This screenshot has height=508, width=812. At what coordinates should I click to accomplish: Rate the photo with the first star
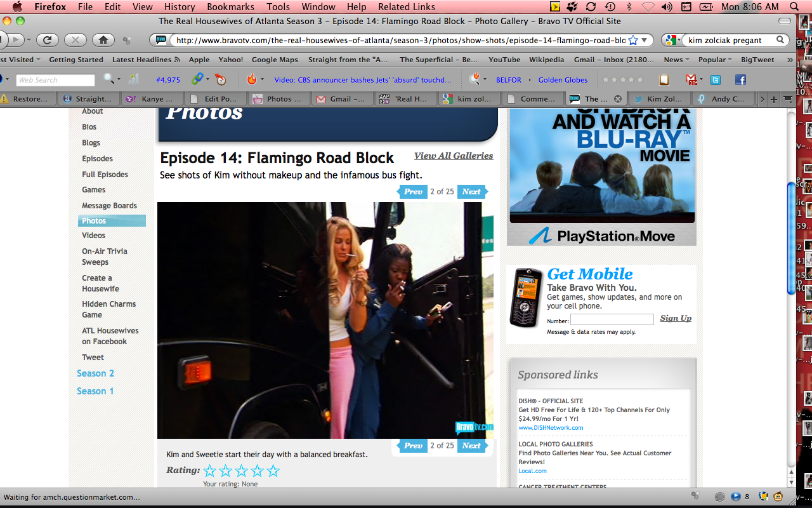210,471
